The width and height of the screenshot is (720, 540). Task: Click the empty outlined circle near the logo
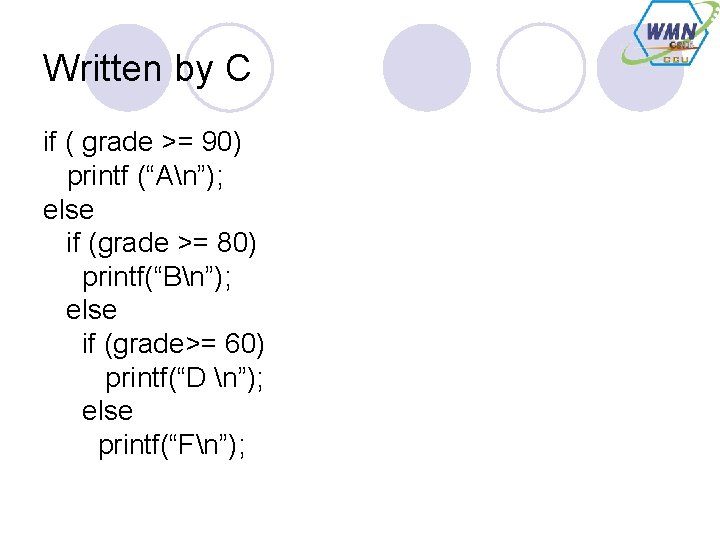[x=541, y=68]
